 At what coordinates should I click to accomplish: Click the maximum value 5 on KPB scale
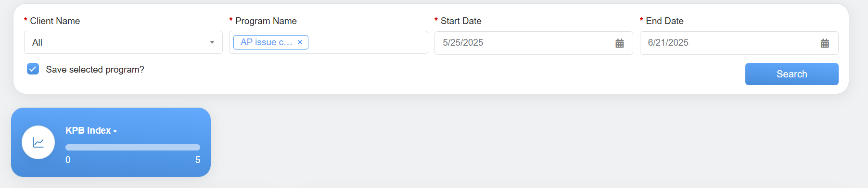[198, 160]
